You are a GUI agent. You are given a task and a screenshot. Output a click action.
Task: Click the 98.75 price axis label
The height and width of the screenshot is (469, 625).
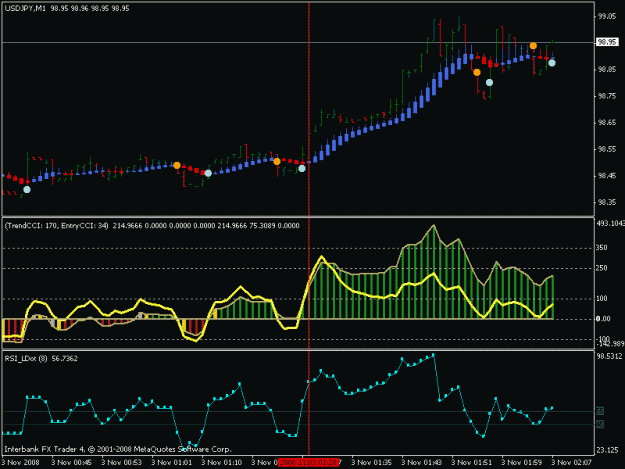(606, 96)
